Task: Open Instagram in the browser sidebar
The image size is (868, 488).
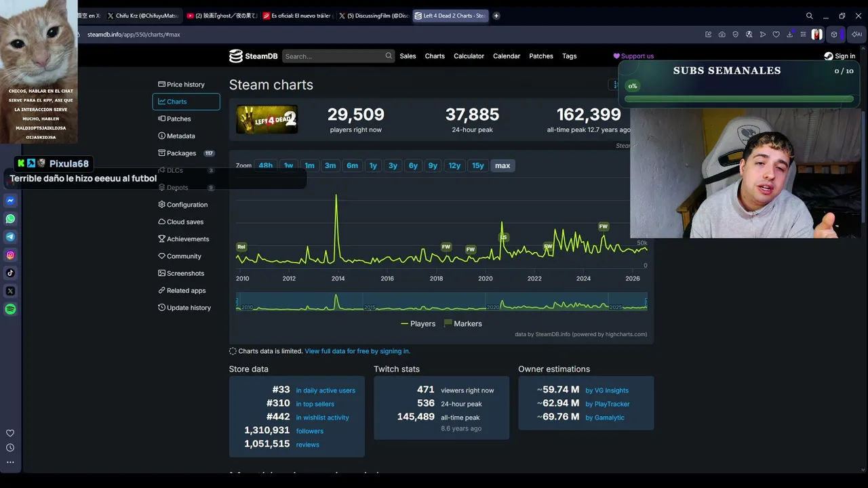Action: pyautogui.click(x=10, y=255)
